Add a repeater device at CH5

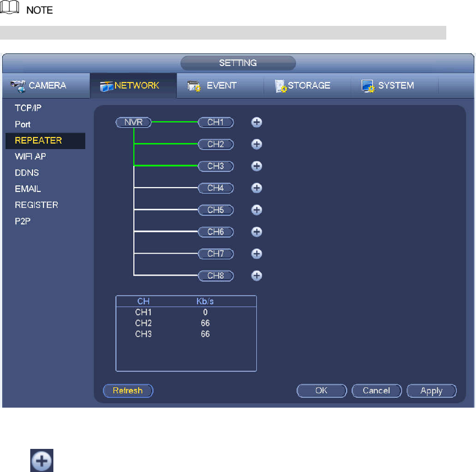pos(256,210)
